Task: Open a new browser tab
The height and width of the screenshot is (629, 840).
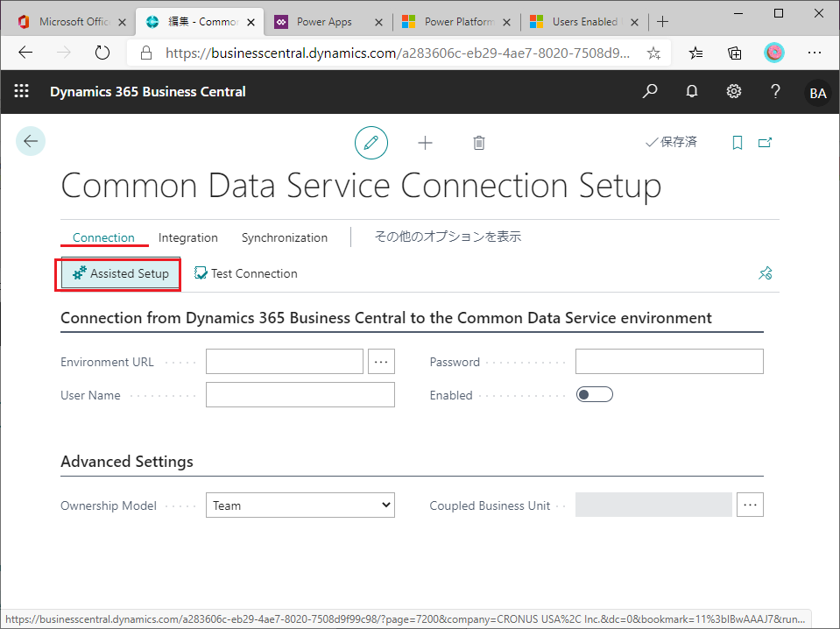Action: pyautogui.click(x=663, y=22)
